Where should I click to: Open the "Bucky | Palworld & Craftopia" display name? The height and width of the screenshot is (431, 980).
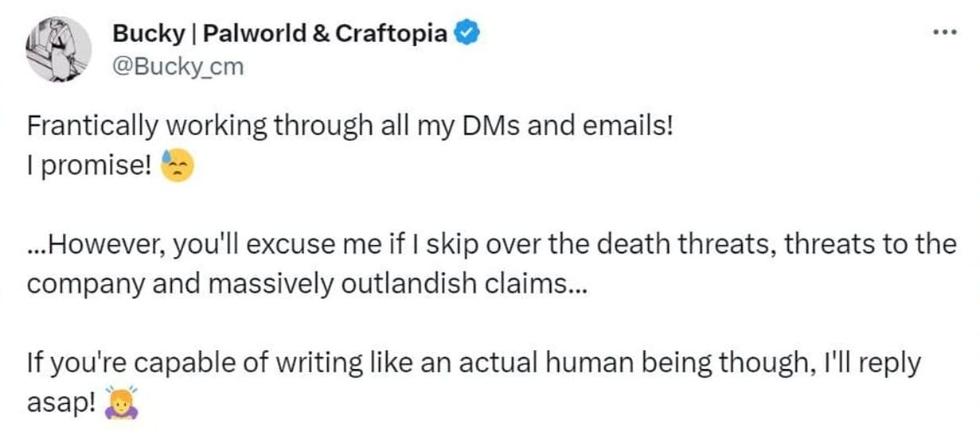[279, 34]
